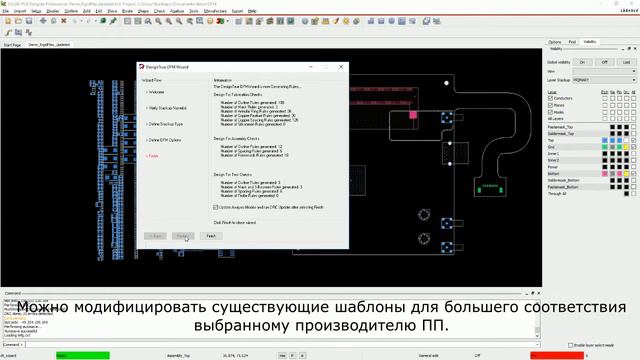Open the Manufacture menu
640x360 pixels.
tap(215, 11)
